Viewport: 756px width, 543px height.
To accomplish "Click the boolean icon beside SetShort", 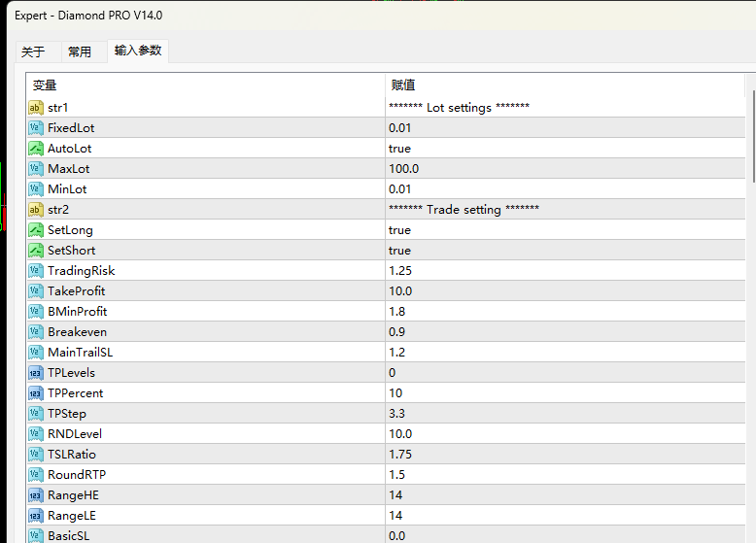I will click(x=36, y=251).
